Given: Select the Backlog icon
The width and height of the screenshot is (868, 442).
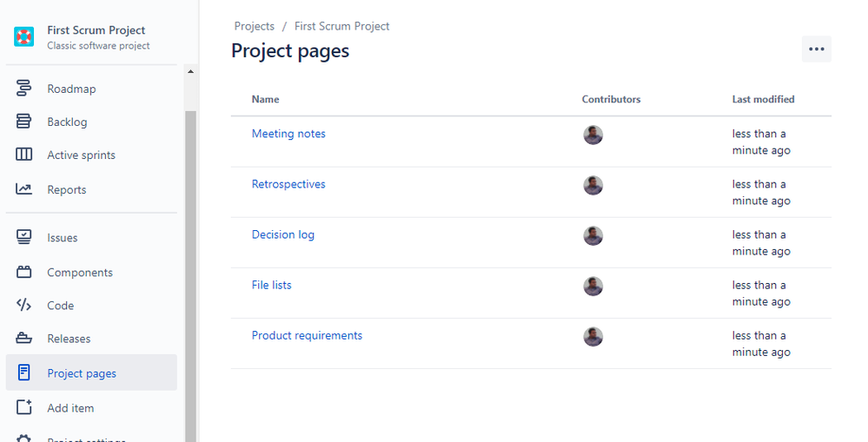Looking at the screenshot, I should coord(23,122).
